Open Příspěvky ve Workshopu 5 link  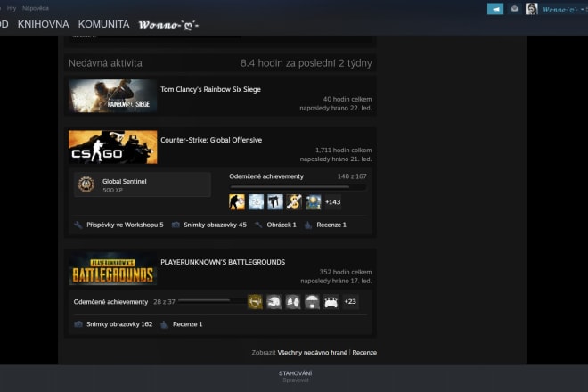pos(125,225)
